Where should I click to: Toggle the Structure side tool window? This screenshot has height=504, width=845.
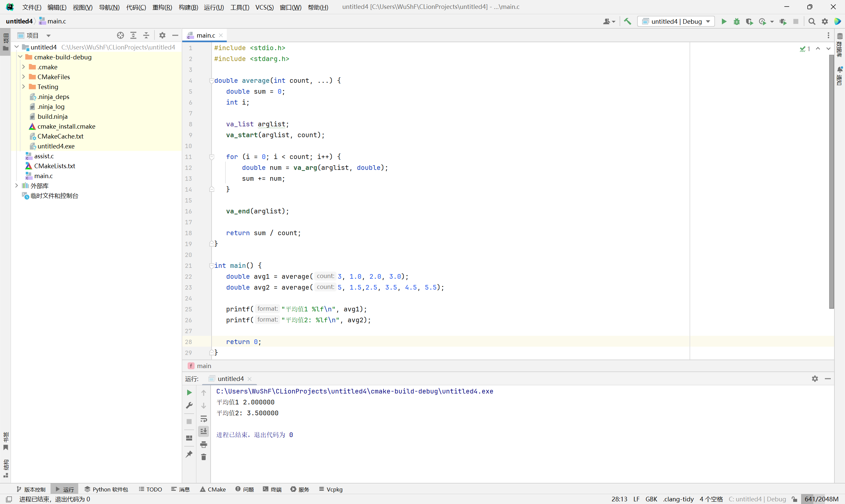[x=5, y=469]
